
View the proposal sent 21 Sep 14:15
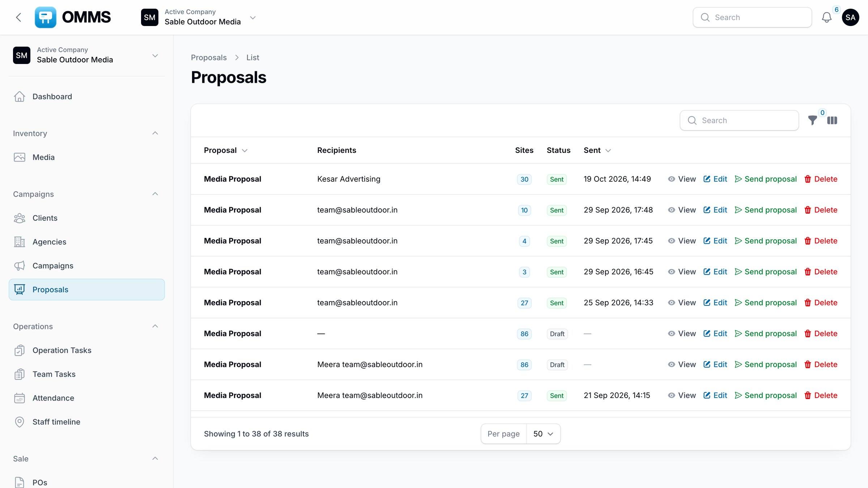tap(682, 395)
